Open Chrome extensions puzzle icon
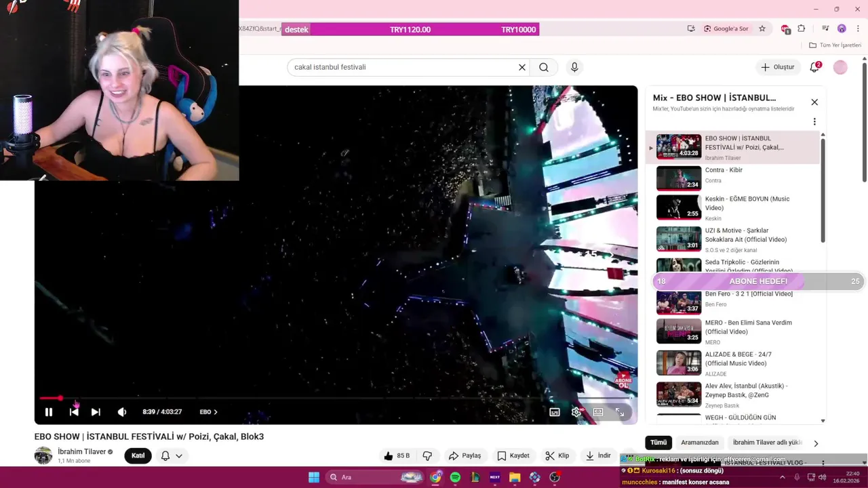Viewport: 868px width, 488px height. [802, 28]
